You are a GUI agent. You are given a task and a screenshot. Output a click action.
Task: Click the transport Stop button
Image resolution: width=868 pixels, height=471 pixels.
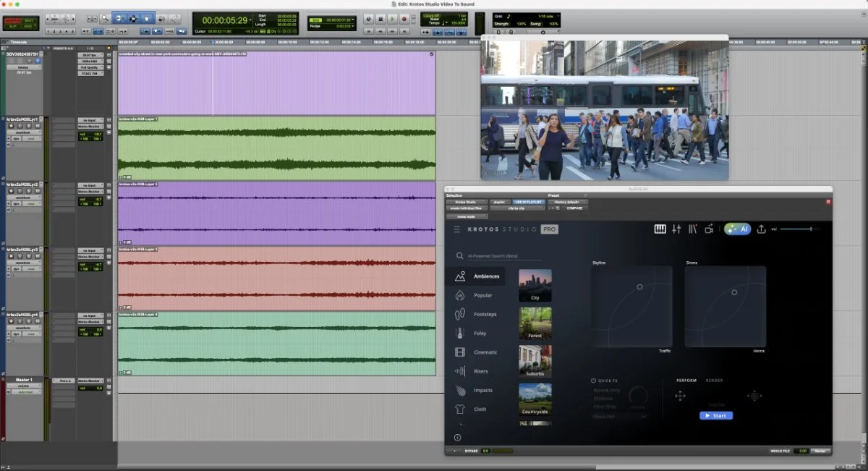tap(381, 20)
